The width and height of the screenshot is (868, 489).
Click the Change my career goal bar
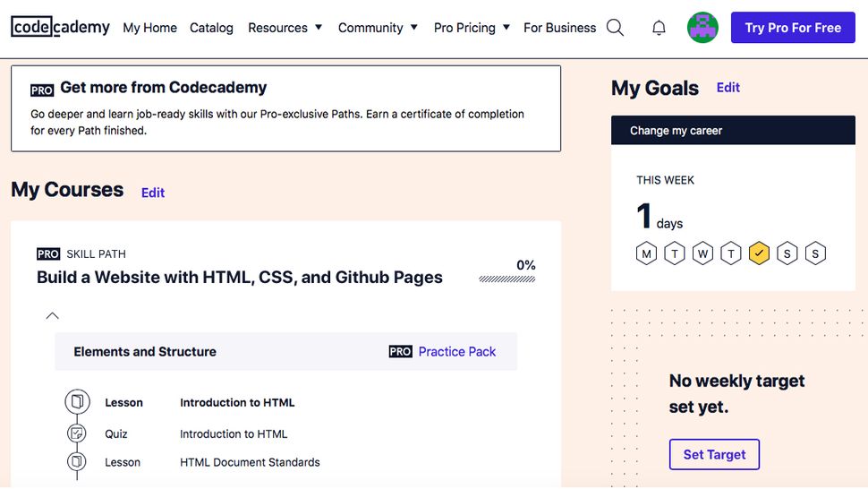tap(733, 130)
